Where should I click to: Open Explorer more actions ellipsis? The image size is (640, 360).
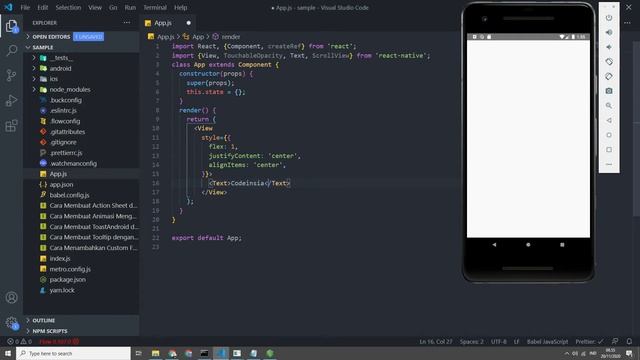coord(127,23)
